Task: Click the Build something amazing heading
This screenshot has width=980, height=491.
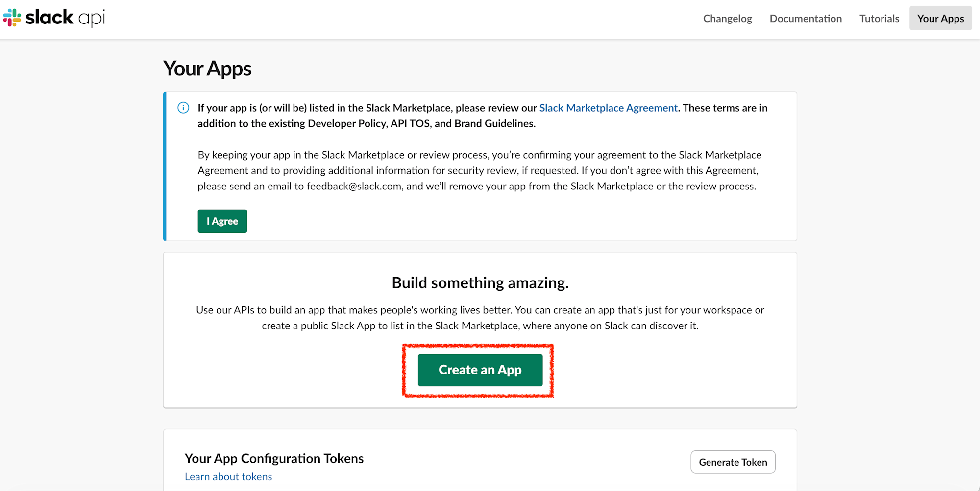Action: (x=480, y=283)
